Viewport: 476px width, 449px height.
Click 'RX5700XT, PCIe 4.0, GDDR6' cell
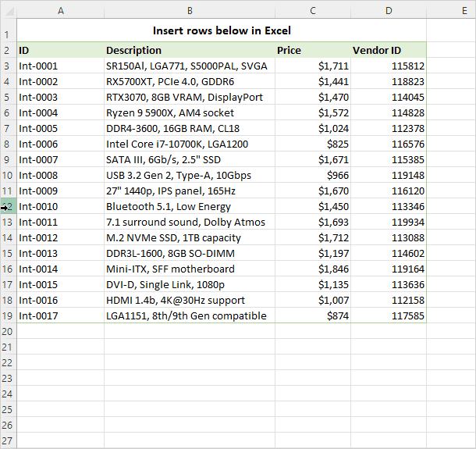[190, 81]
